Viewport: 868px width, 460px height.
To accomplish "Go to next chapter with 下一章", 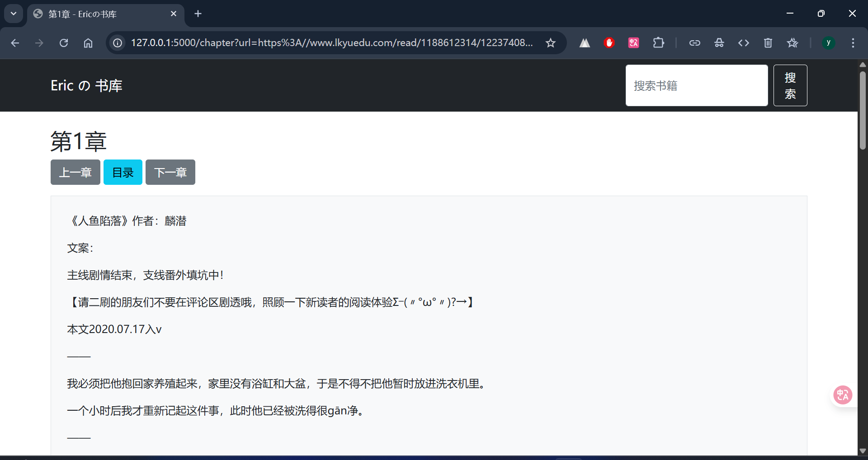I will click(170, 172).
